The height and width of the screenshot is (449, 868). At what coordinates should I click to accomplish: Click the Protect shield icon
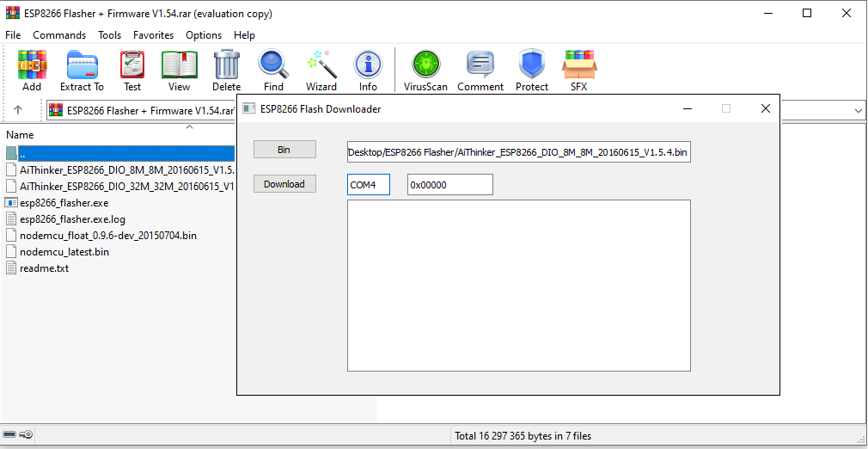click(x=532, y=65)
